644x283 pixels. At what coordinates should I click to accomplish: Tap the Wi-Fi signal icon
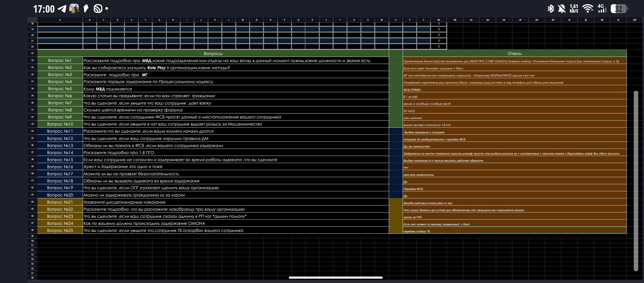588,9
